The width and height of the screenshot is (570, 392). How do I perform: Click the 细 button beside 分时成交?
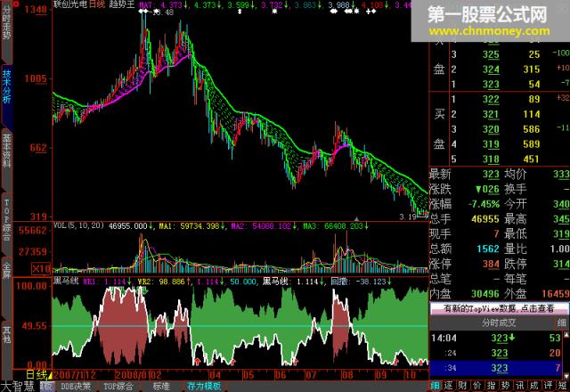(x=562, y=323)
